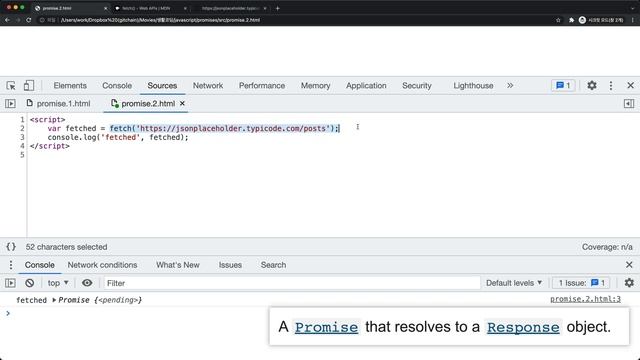The image size is (640, 360).
Task: Go back with the browser back arrow
Action: 7,20
